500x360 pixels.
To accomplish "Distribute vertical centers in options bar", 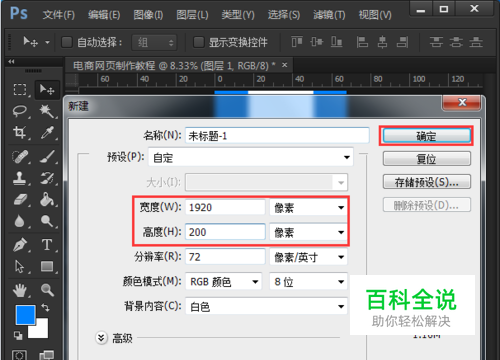I will pos(456,42).
